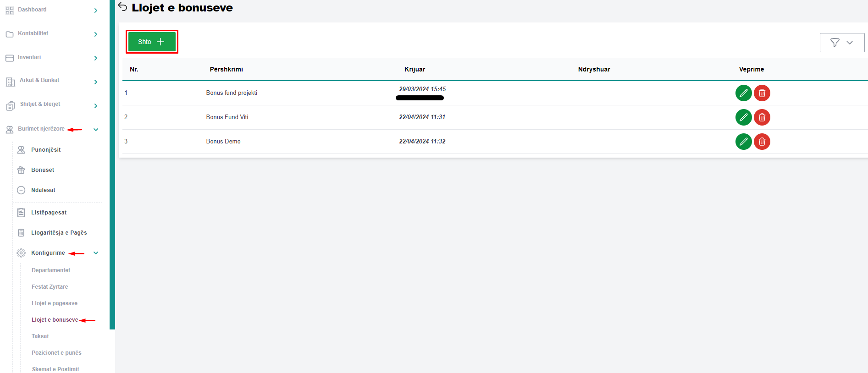Click the edit pencil for Bonus Fund Viti

tap(743, 117)
